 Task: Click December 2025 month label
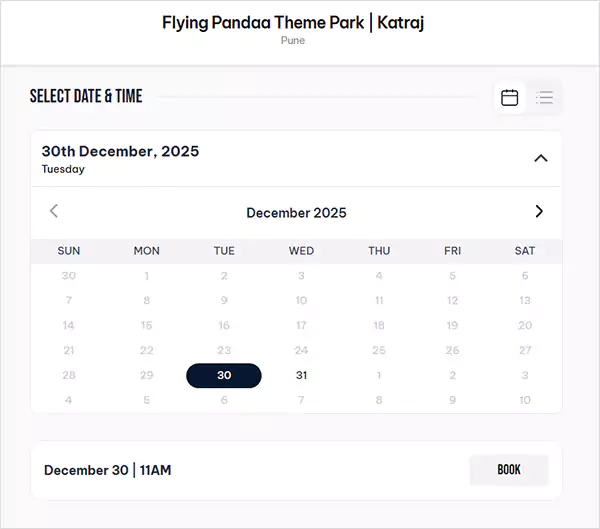[x=296, y=212]
